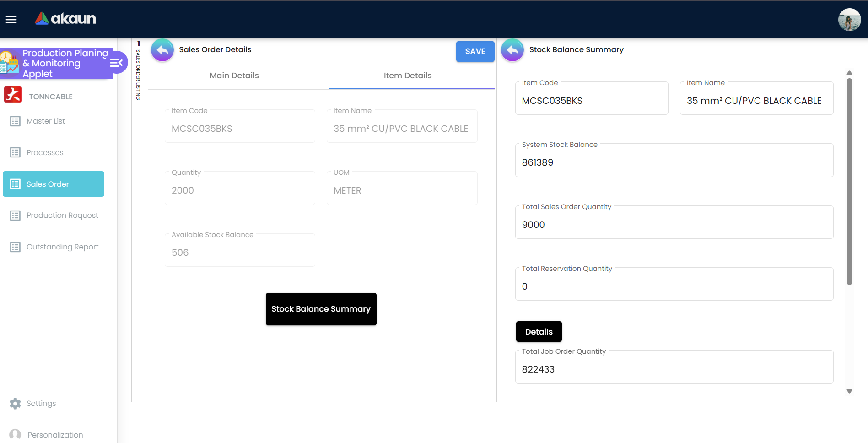Click the System Stock Balance field

pos(674,162)
